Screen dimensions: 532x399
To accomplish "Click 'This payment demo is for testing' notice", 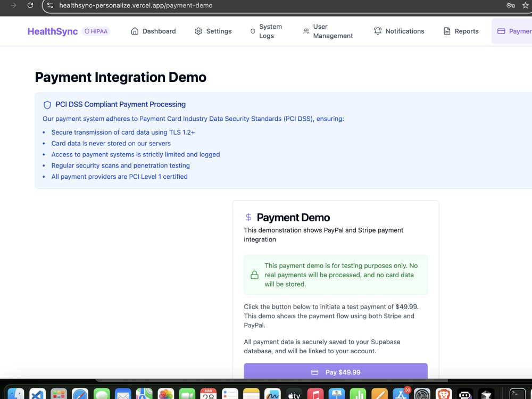I will click(336, 275).
